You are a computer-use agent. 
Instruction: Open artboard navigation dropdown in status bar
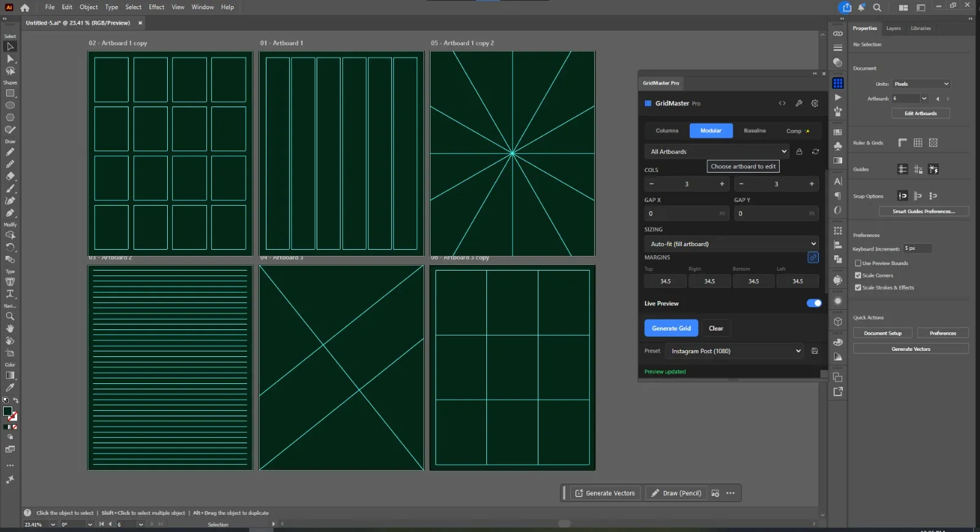(x=141, y=525)
